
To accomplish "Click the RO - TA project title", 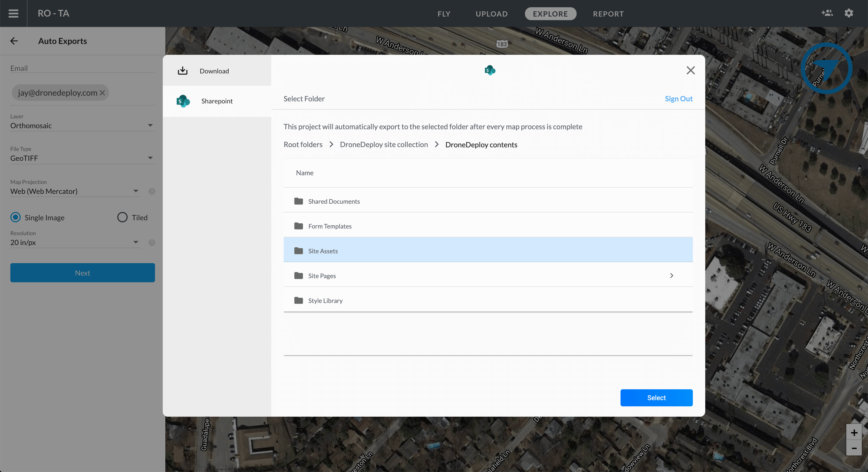I will pos(53,13).
